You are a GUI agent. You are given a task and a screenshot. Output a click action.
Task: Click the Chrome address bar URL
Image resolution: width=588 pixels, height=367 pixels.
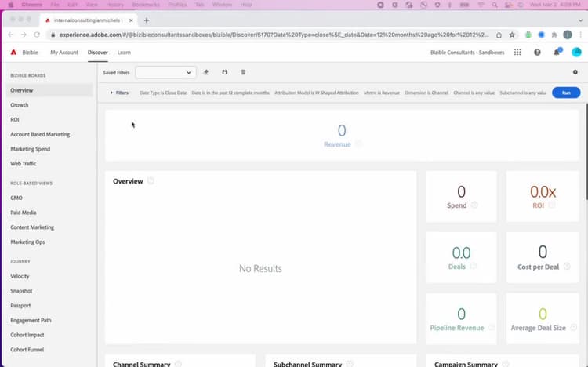[x=274, y=35]
